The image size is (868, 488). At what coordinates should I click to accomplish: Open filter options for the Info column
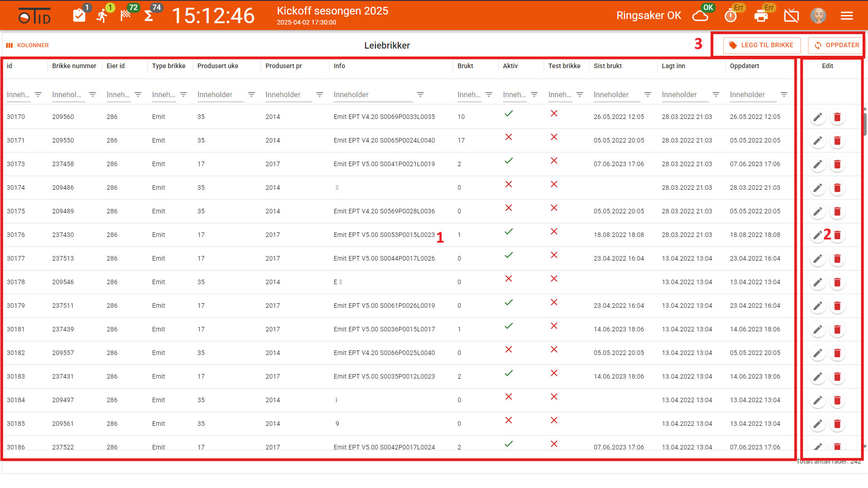pos(420,94)
